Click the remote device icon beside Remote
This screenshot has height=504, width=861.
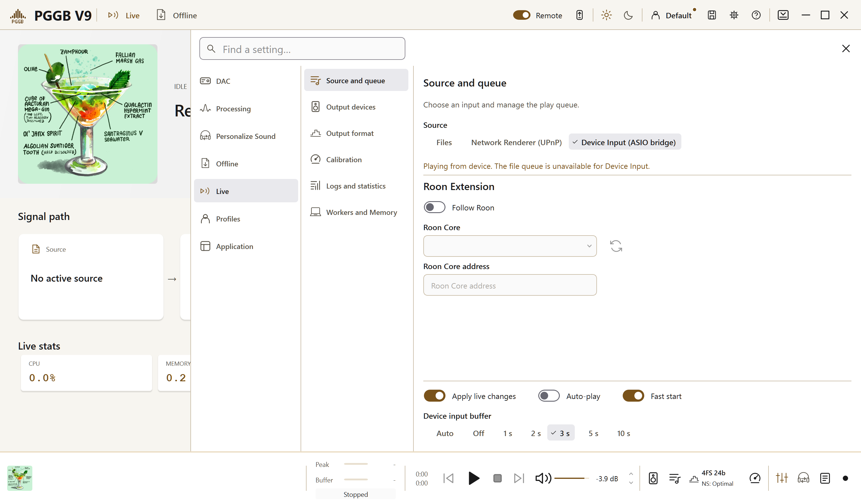point(580,15)
